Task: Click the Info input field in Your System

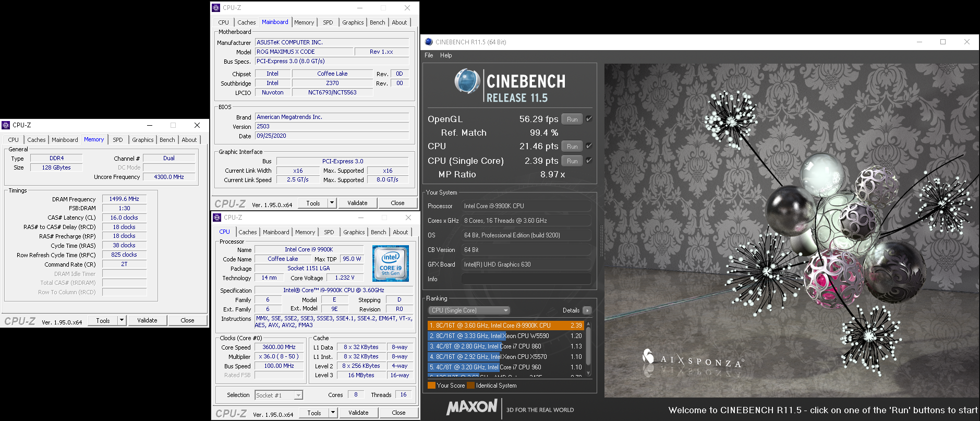Action: pyautogui.click(x=526, y=279)
